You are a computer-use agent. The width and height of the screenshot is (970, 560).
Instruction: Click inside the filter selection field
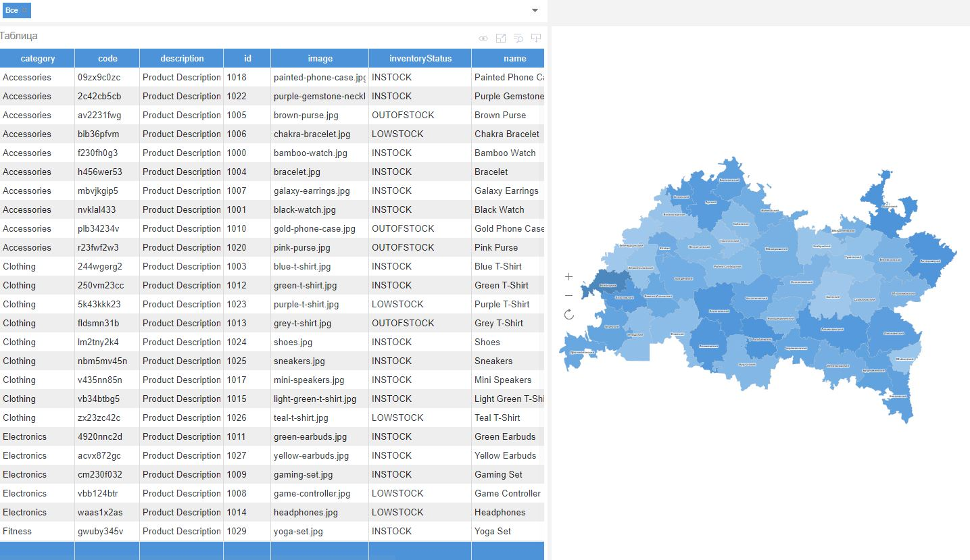[270, 10]
